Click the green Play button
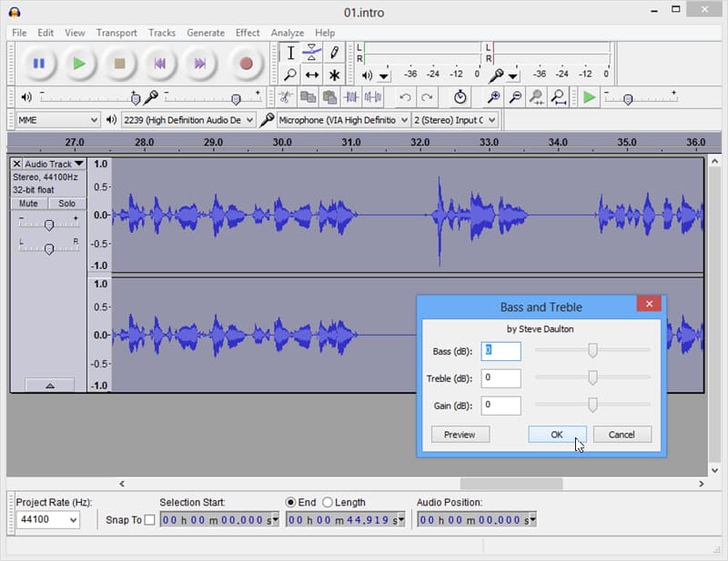 (79, 63)
